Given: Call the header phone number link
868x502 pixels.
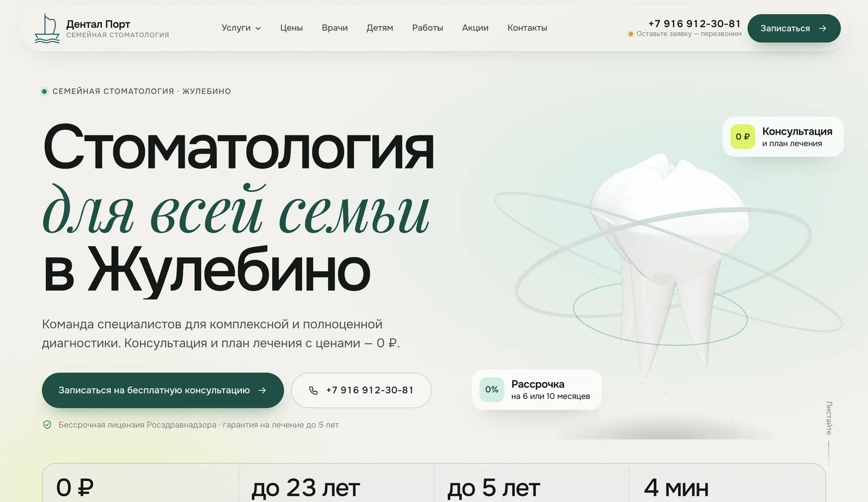Looking at the screenshot, I should (x=694, y=23).
